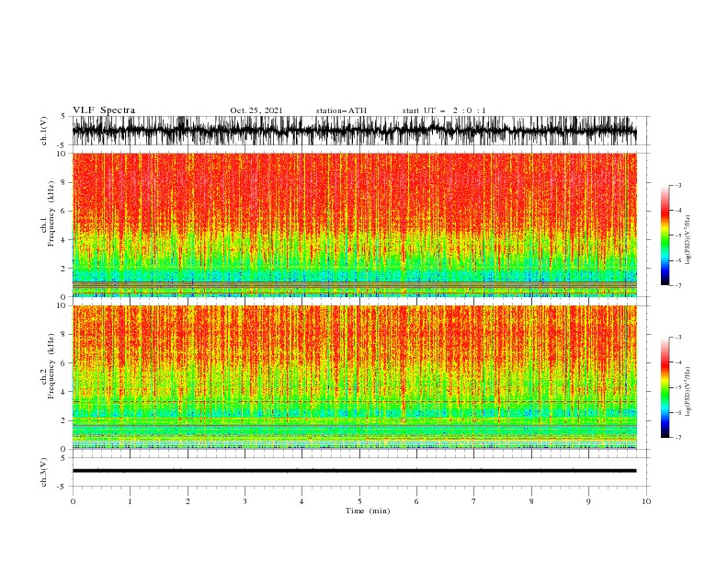The width and height of the screenshot is (728, 563).
Task: Click the "-3" tick on ch.2 color bar
Action: coord(678,338)
